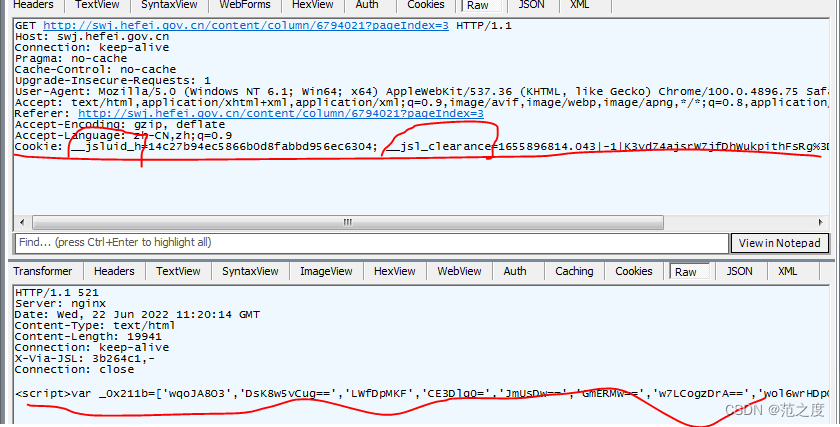840x427 pixels.
Task: Click the horizontal scrollbar right arrow
Action: click(x=820, y=222)
